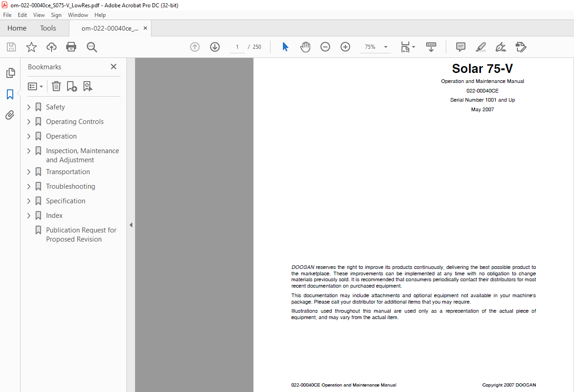Open the Page Thumbnails panel
Image resolution: width=574 pixels, height=392 pixels.
point(10,73)
